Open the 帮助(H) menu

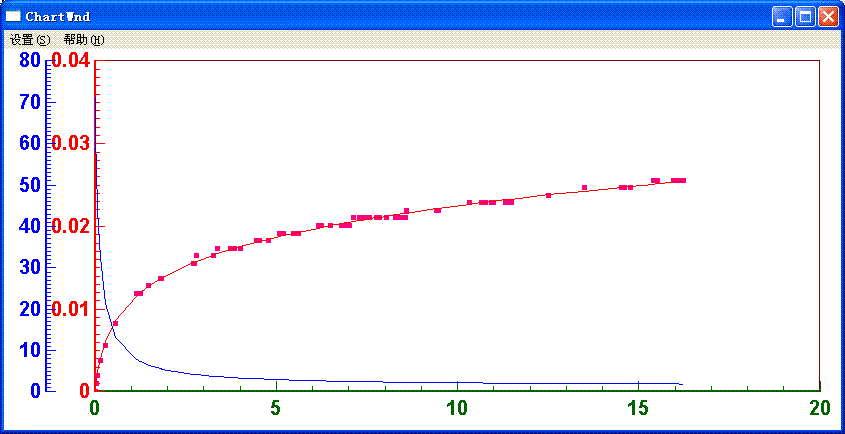[84, 40]
